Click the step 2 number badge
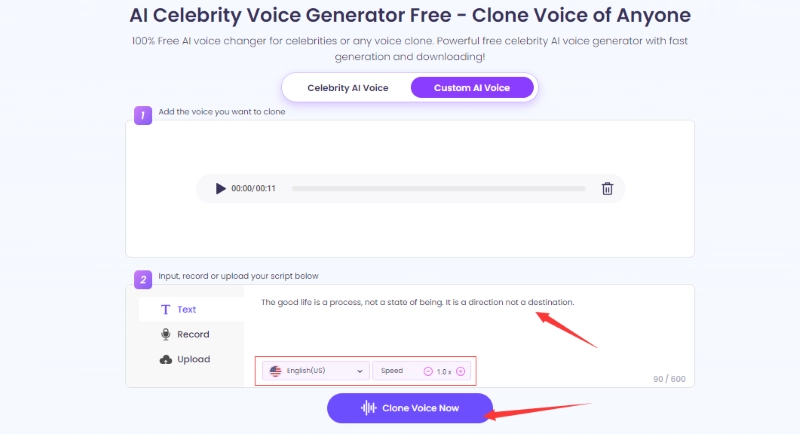Screen dimensions: 800x434 142,276
